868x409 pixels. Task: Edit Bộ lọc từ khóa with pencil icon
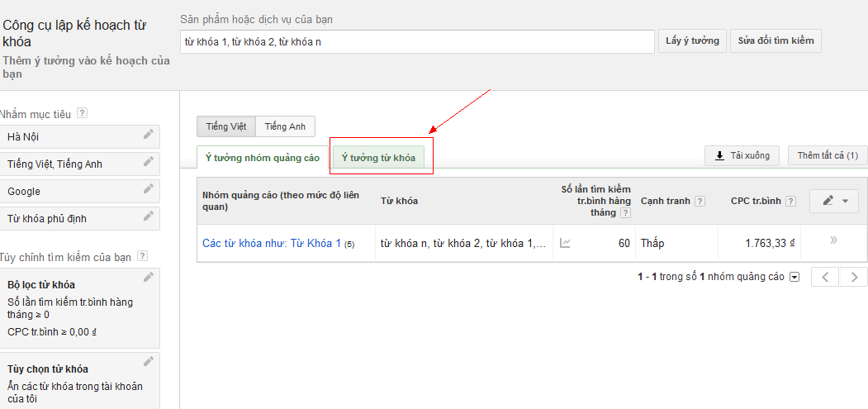point(149,277)
